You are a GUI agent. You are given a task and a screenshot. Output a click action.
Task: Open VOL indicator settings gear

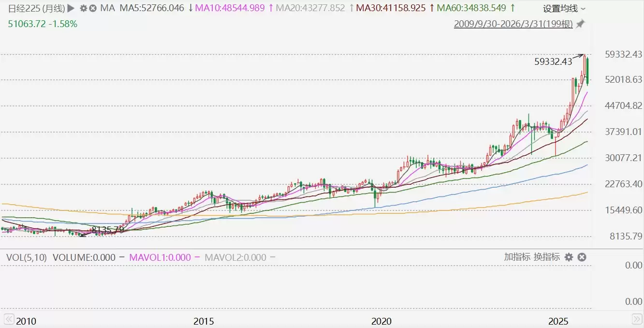coord(569,257)
